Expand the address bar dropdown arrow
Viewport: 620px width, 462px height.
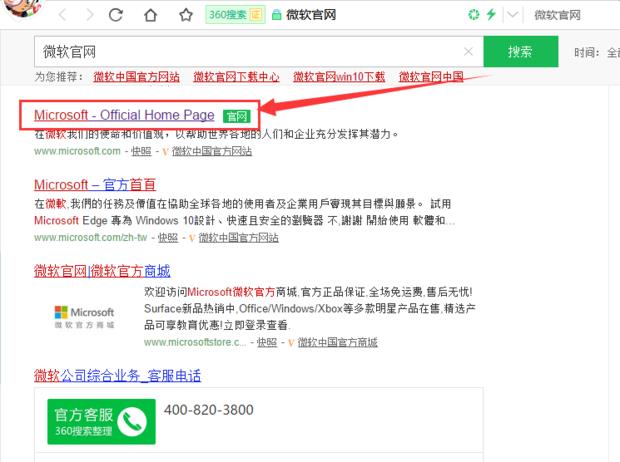point(512,15)
